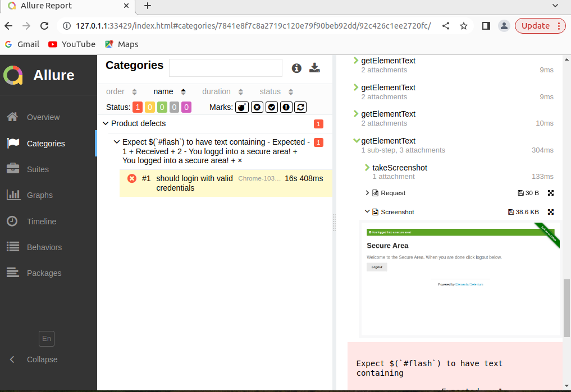The image size is (571, 392).
Task: Open the Screenshot attachment in fullscreen
Action: coord(550,212)
